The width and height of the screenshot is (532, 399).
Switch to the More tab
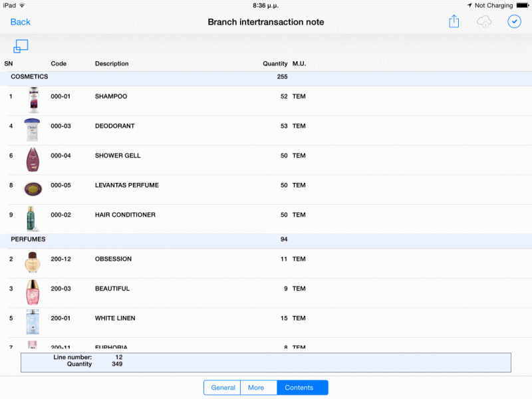[x=259, y=388]
